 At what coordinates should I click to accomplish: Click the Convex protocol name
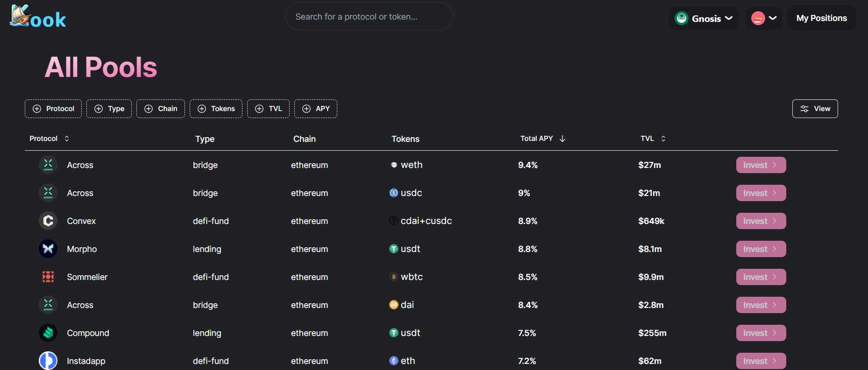(x=81, y=221)
